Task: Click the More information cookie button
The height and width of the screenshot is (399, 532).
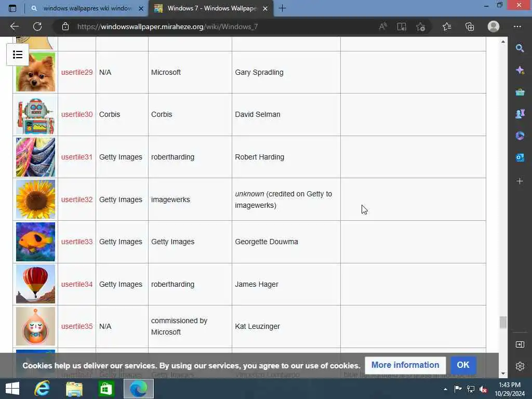Action: tap(405, 365)
